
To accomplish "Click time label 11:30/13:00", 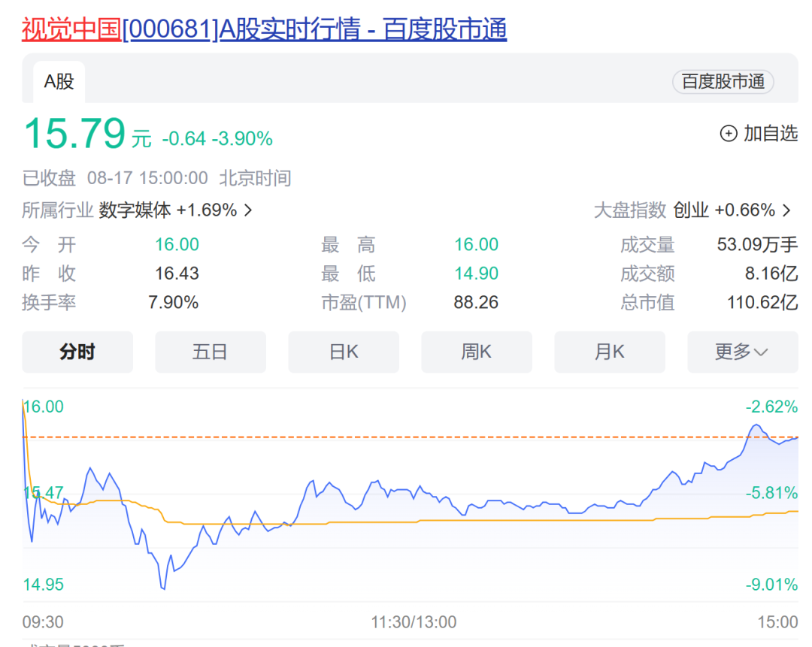I will pos(414,622).
